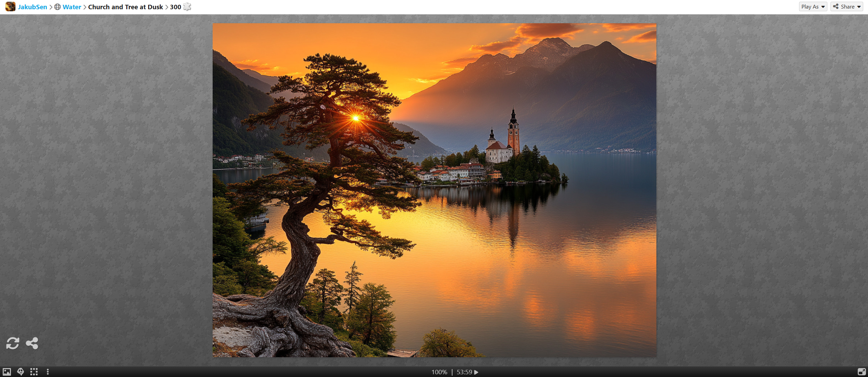Click the large share icon on canvas

(32, 343)
